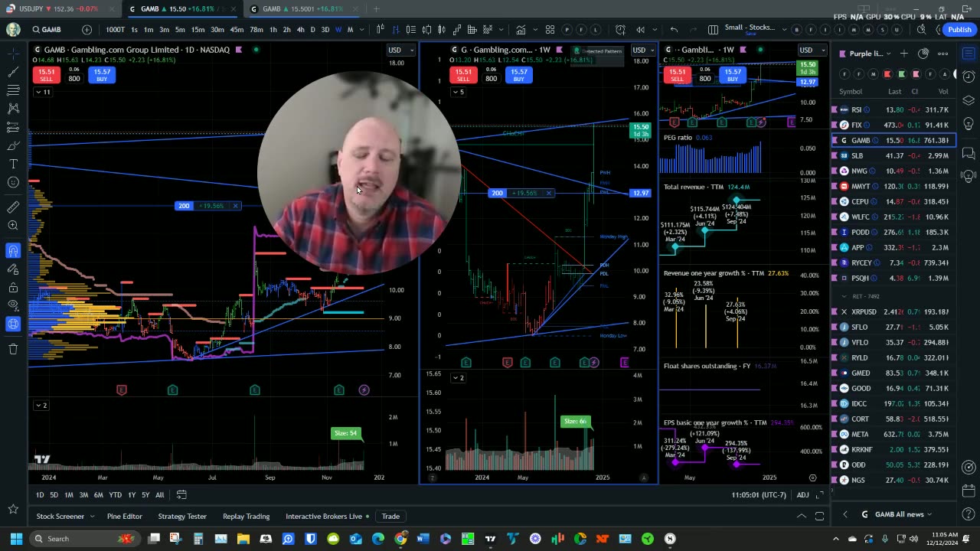Open the GAMB symbol search box
This screenshot has width=980, height=551.
[51, 30]
